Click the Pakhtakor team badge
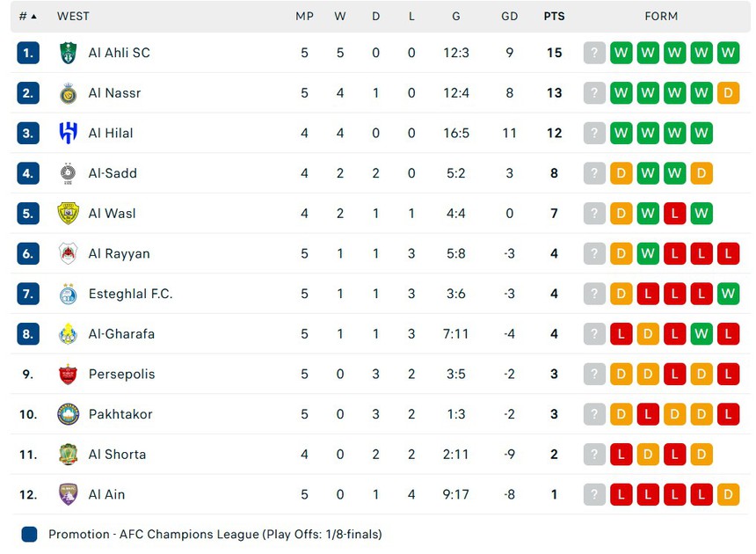The height and width of the screenshot is (554, 756). [x=69, y=414]
